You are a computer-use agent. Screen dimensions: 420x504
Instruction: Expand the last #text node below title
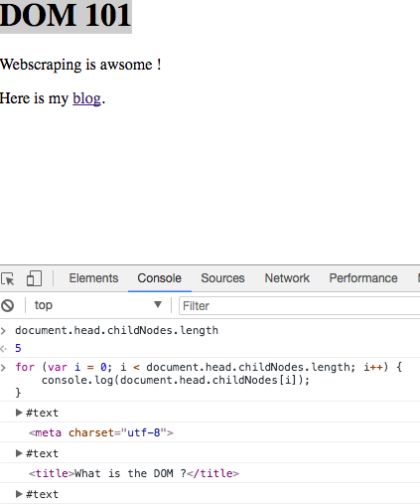click(19, 494)
